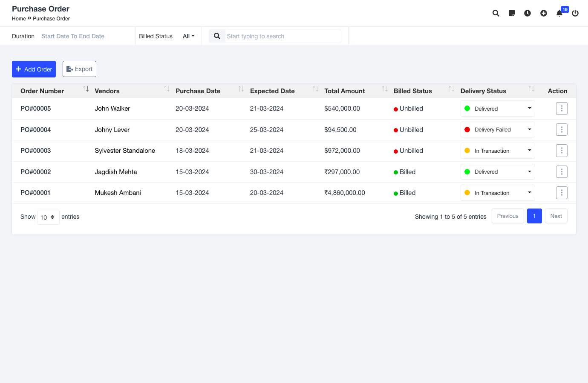
Task: Change the show entries count selector
Action: pyautogui.click(x=48, y=217)
